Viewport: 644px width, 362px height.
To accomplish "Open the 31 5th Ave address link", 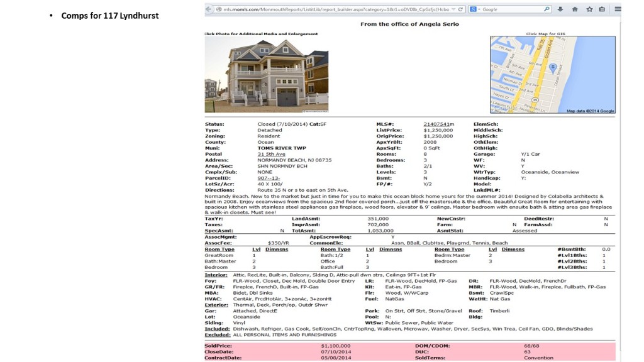I will (x=272, y=154).
